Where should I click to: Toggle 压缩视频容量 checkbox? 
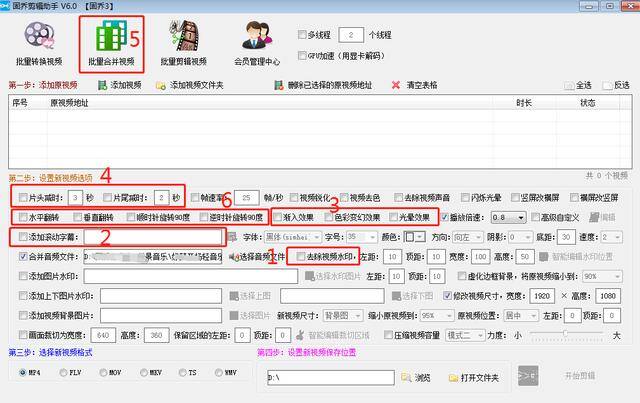[388, 335]
